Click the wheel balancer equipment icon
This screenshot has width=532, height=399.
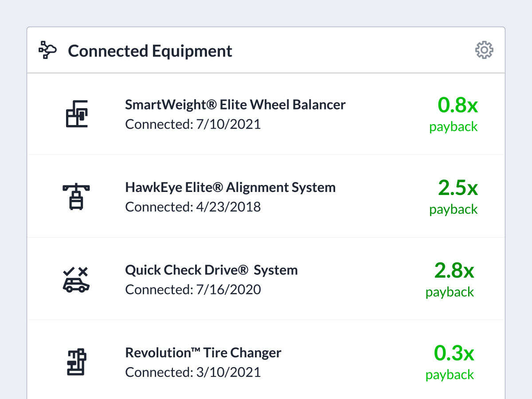pyautogui.click(x=76, y=114)
